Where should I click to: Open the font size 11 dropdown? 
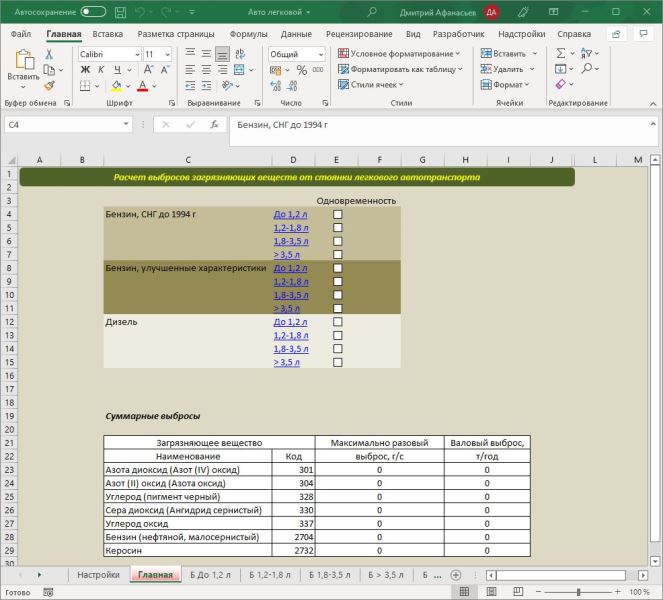pyautogui.click(x=167, y=55)
